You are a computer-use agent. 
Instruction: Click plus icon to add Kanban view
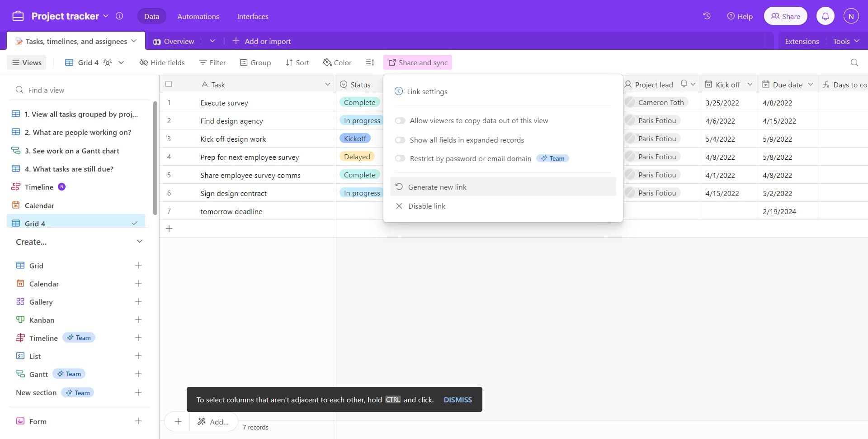pyautogui.click(x=138, y=320)
